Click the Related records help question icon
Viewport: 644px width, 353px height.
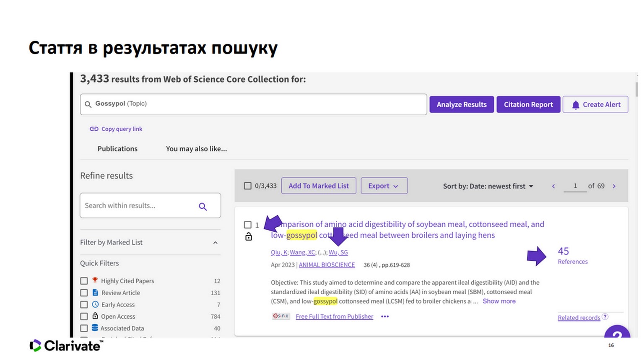coord(605,317)
